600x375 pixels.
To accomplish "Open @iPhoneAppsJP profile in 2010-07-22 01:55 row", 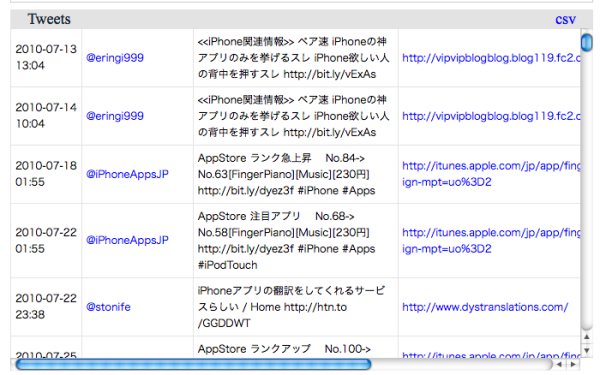I will 127,240.
